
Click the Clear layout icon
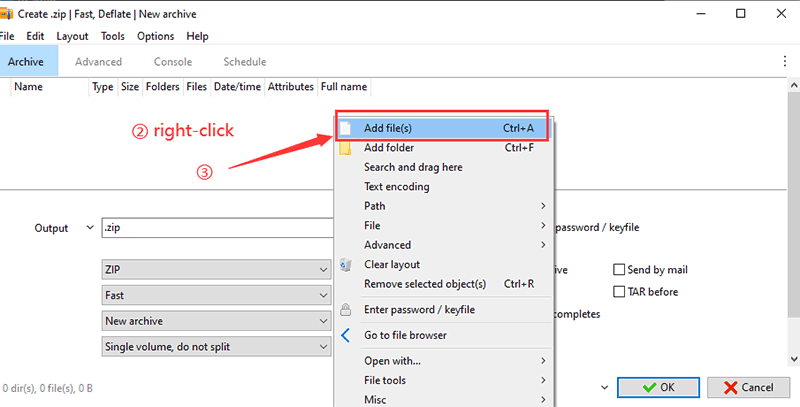click(346, 265)
